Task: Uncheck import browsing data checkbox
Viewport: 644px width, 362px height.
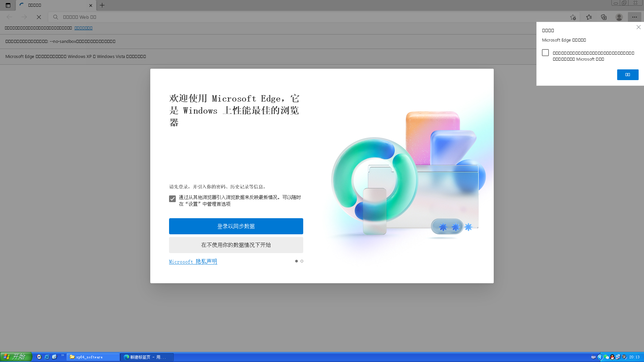Action: click(172, 199)
